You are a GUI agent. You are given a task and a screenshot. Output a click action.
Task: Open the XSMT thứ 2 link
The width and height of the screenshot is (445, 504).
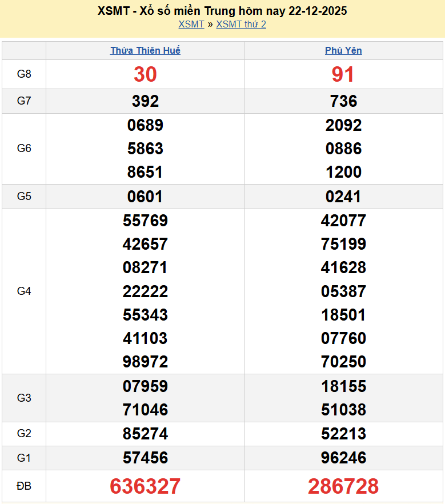pos(241,24)
